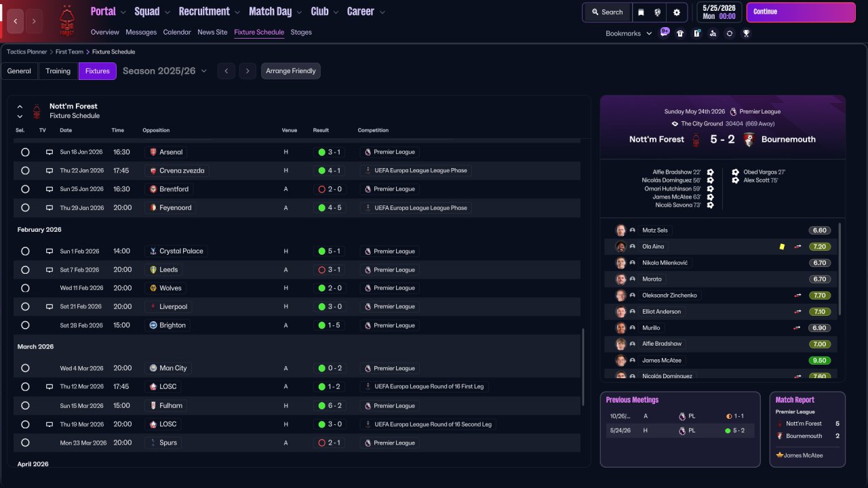Viewport: 868px width, 488px height.
Task: Click the Arsenal club crest
Action: [153, 152]
